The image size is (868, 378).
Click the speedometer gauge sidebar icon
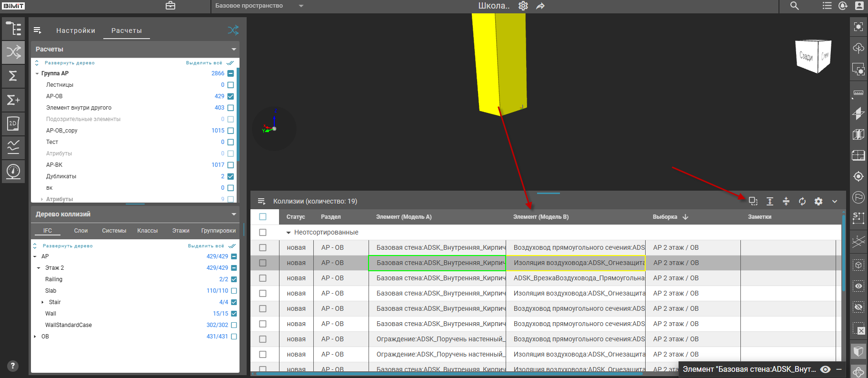[13, 171]
